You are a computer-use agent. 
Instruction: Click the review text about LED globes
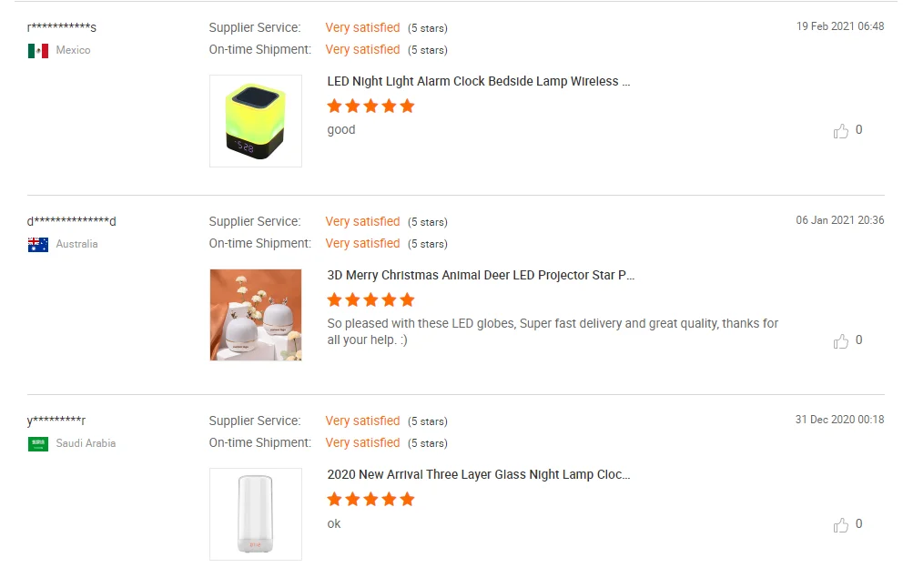coord(553,332)
